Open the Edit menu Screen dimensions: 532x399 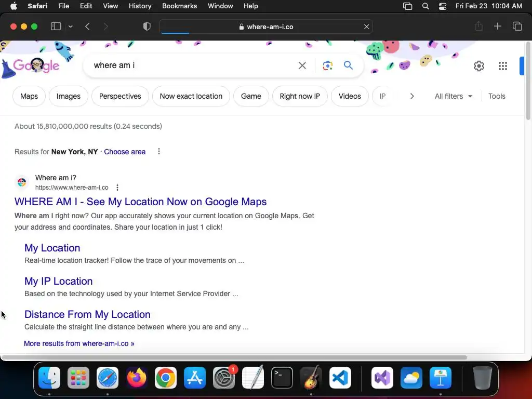(x=86, y=6)
